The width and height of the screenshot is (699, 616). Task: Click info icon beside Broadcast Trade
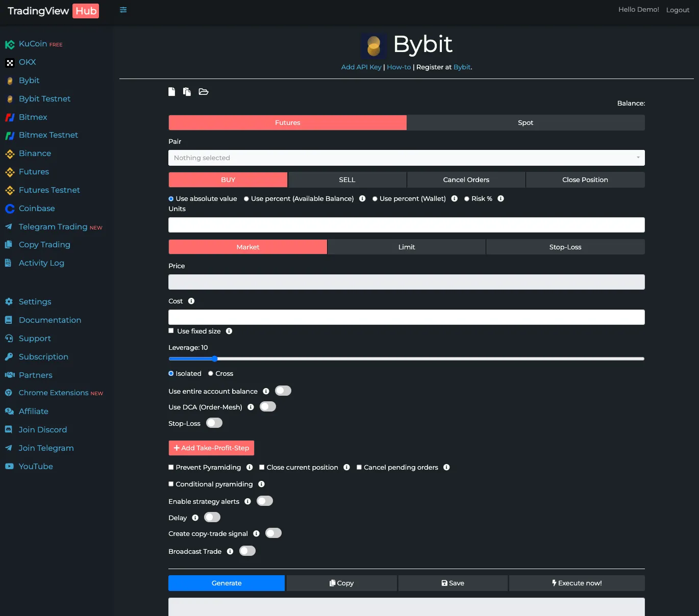click(x=230, y=551)
